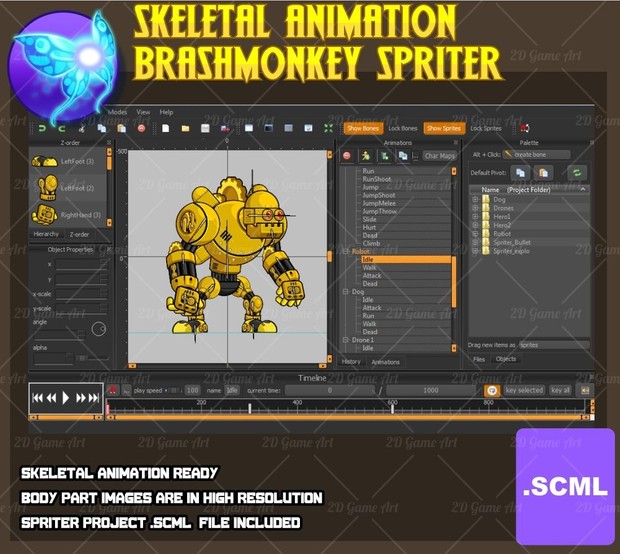620x554 pixels.
Task: Click the paste icon in main toolbar
Action: [x=122, y=128]
